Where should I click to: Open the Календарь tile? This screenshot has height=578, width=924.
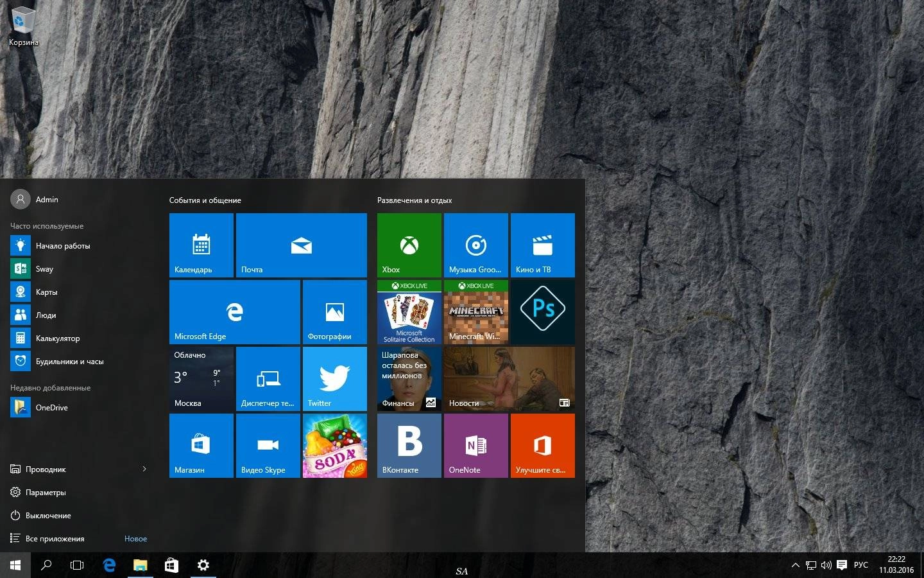(201, 245)
